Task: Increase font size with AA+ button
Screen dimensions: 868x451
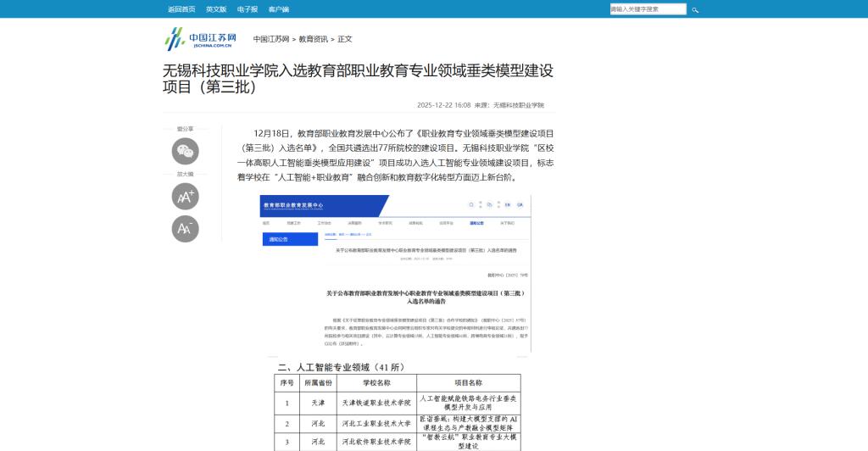Action: tap(185, 197)
